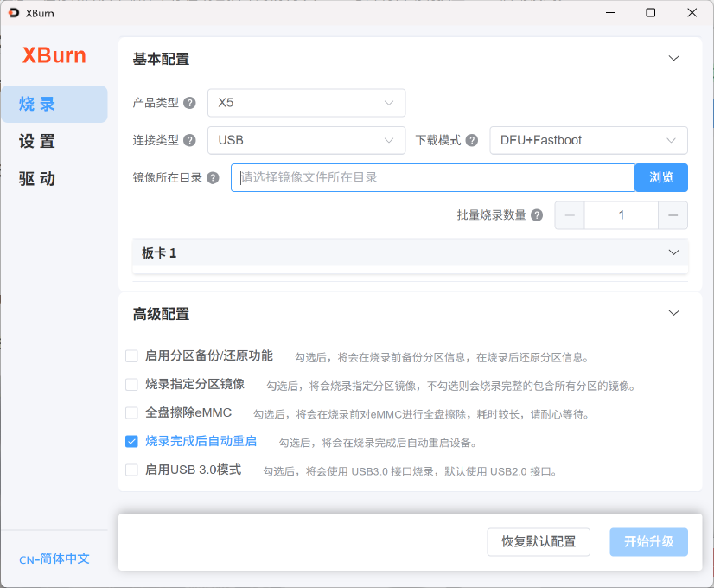Collapse the 基本配置 section chevron
Viewport: 714px width, 588px height.
[x=674, y=58]
